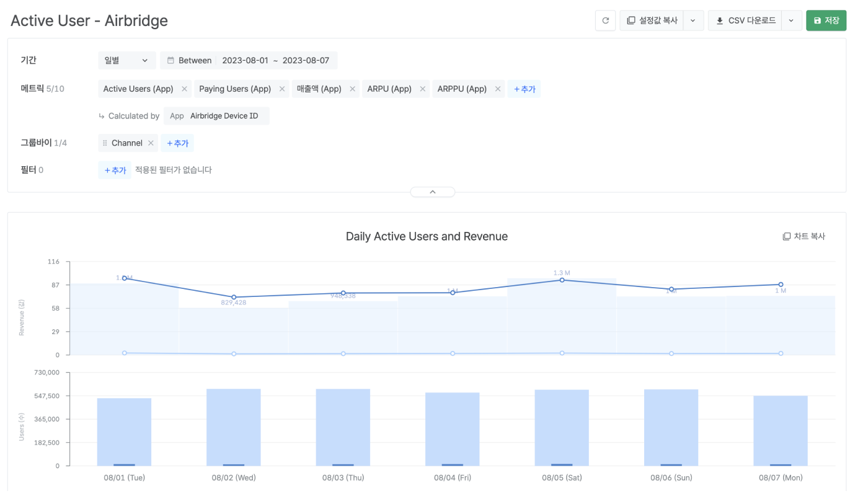Image resolution: width=868 pixels, height=496 pixels.
Task: Click the Channel chip drag handle
Action: point(105,143)
